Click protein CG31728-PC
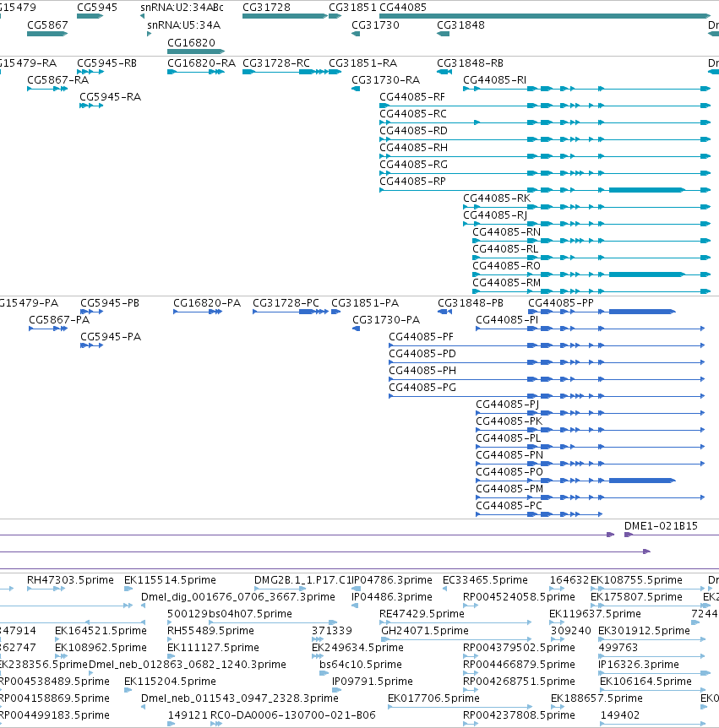Viewport: 719px width, 728px height. pyautogui.click(x=291, y=311)
